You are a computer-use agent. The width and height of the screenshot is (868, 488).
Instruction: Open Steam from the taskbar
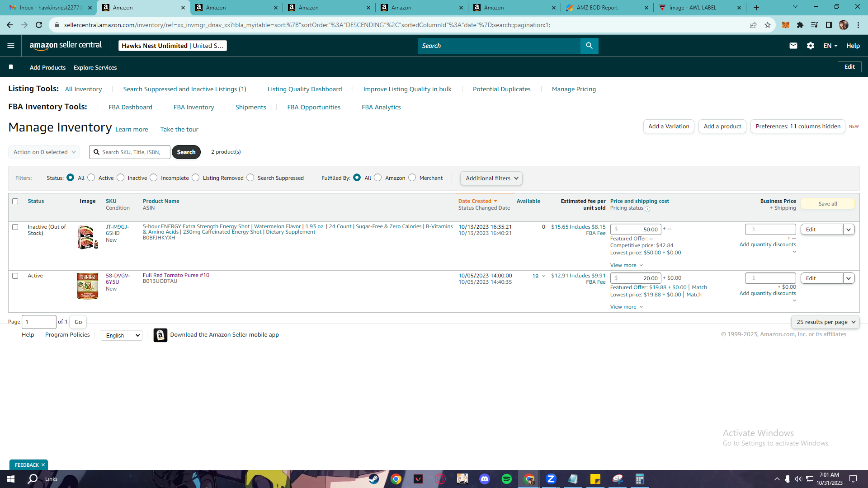(x=374, y=479)
